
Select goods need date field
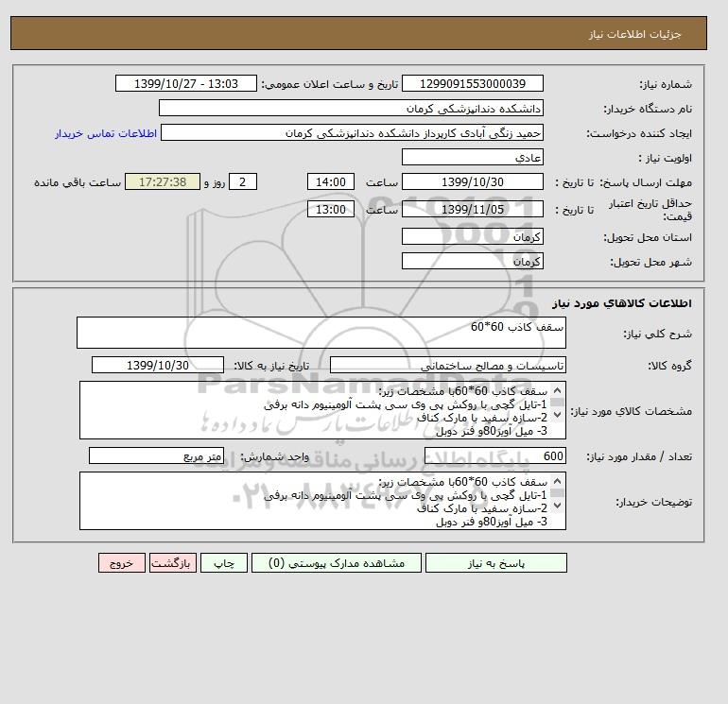pyautogui.click(x=158, y=365)
